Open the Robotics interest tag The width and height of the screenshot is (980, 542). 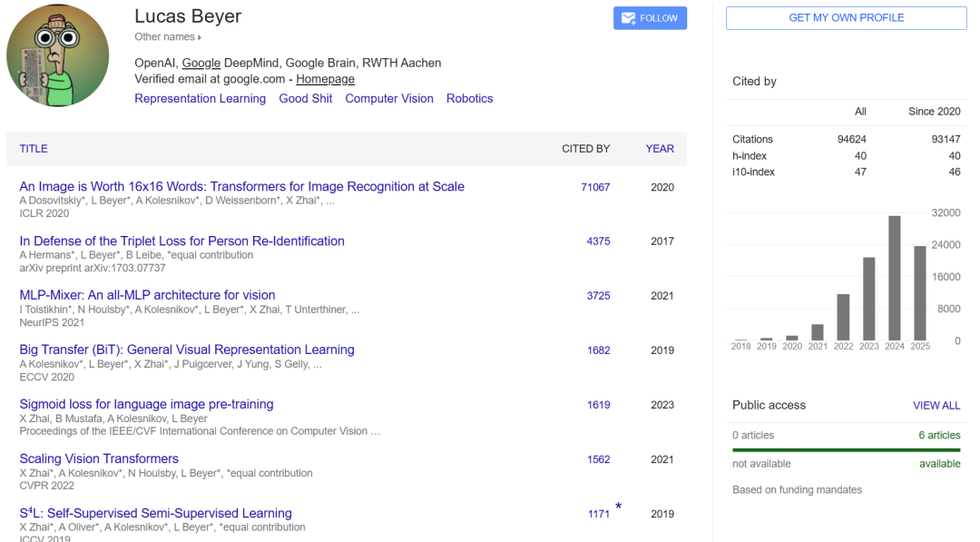click(x=469, y=98)
